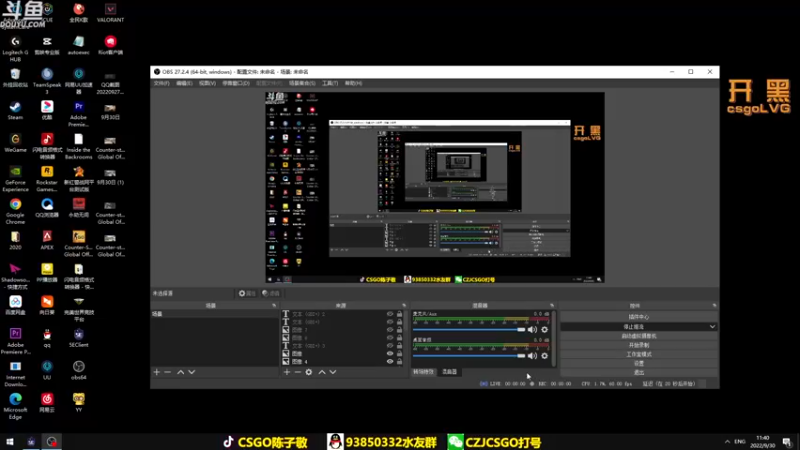Open the 属性 button above scenes

[247, 293]
